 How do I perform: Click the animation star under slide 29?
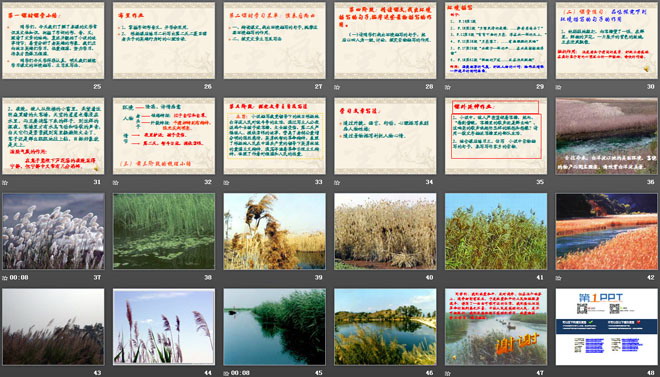tap(447, 87)
